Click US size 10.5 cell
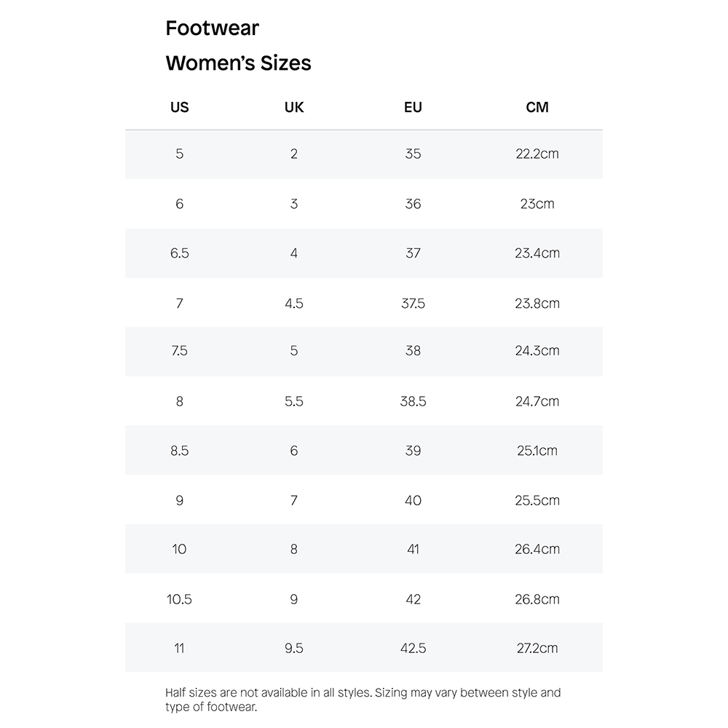Viewport: 728px width, 728px height. point(179,599)
